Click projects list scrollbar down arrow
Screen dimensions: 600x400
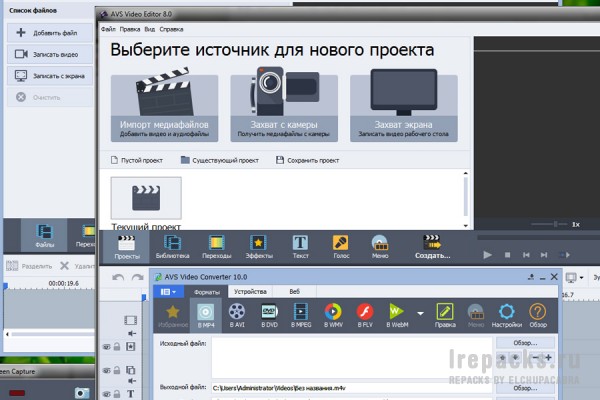point(466,226)
